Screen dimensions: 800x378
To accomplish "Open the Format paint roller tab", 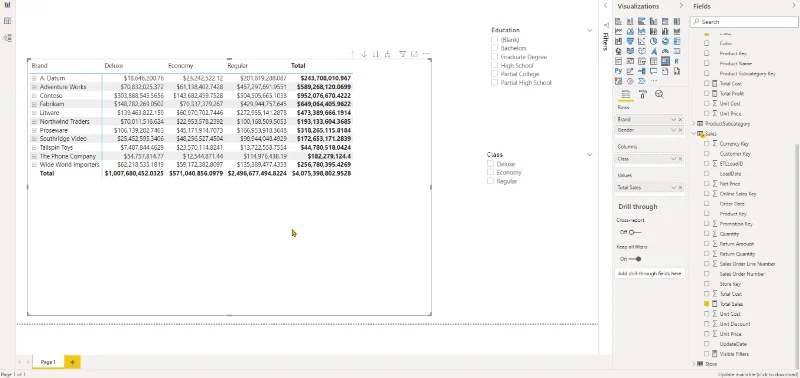I will pos(643,94).
